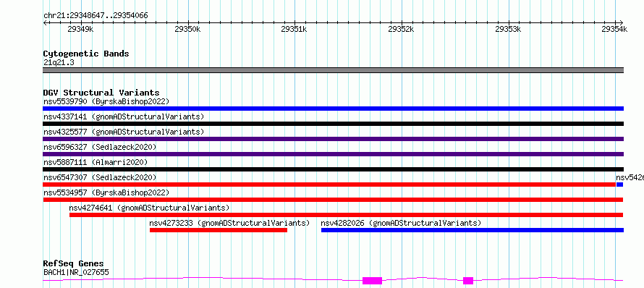Click the black nsv4337141 variant bar
The width and height of the screenshot is (644, 288).
click(333, 124)
